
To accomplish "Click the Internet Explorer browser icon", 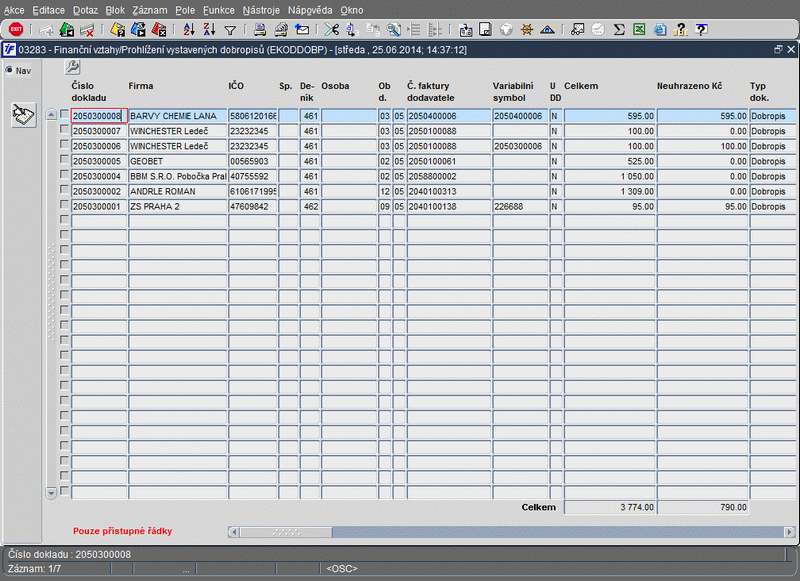I will pos(660,30).
